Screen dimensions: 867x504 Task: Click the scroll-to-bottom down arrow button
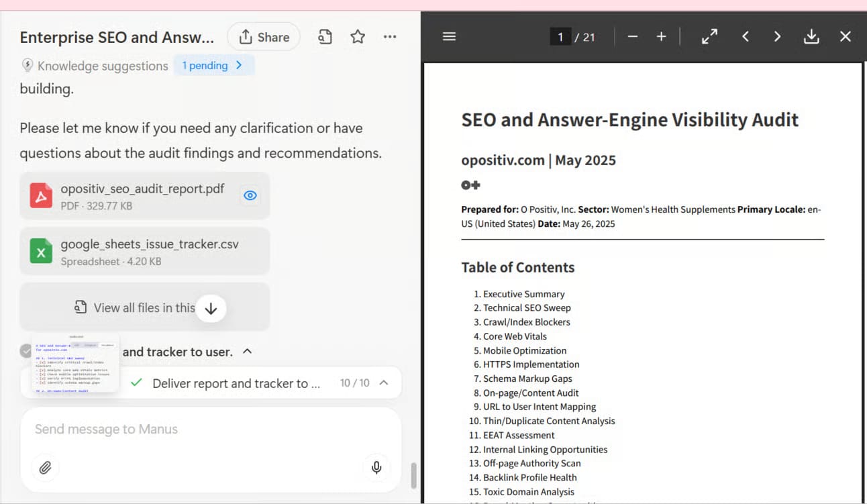(211, 308)
